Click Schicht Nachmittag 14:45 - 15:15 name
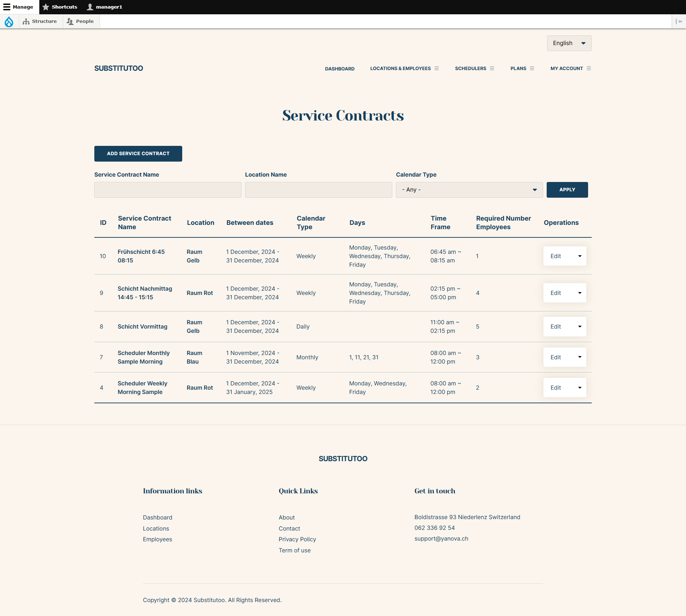The width and height of the screenshot is (686, 616). pos(145,293)
